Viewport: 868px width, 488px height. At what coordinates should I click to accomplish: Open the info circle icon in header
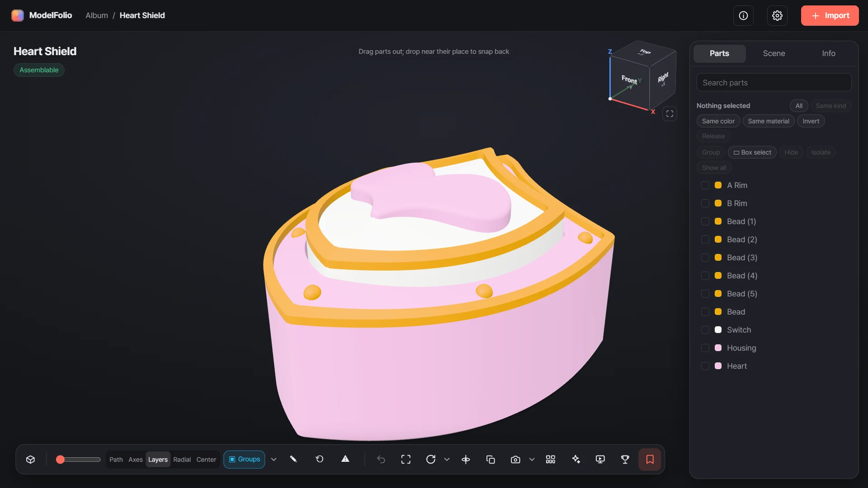[x=743, y=16]
